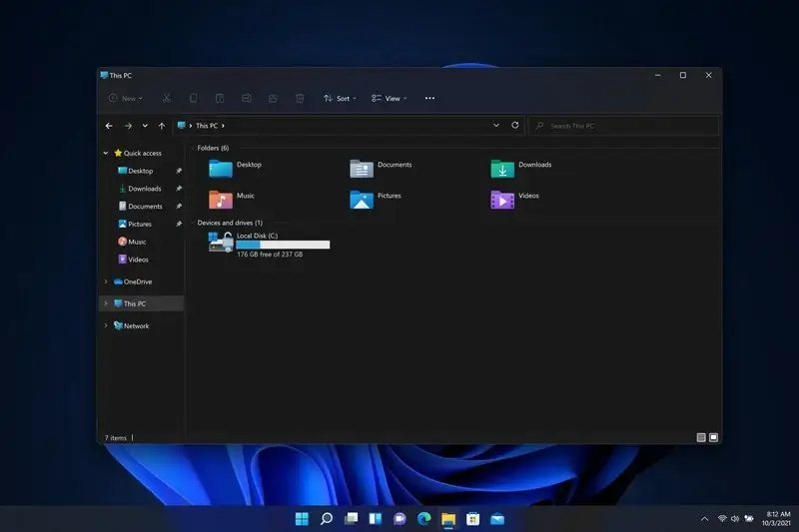Expand the Network tree node
Image resolution: width=799 pixels, height=532 pixels.
pos(106,325)
